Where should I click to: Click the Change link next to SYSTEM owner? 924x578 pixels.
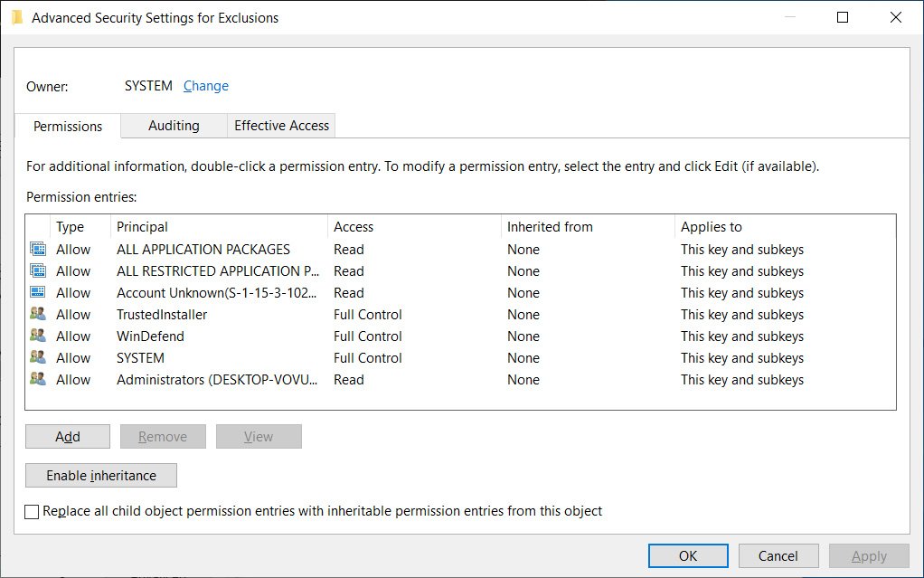coord(205,85)
